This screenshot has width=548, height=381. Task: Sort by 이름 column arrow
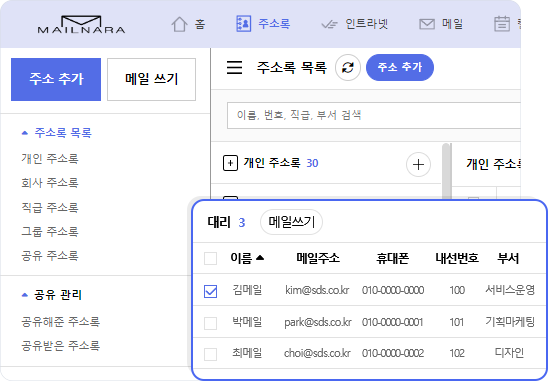pyautogui.click(x=260, y=258)
